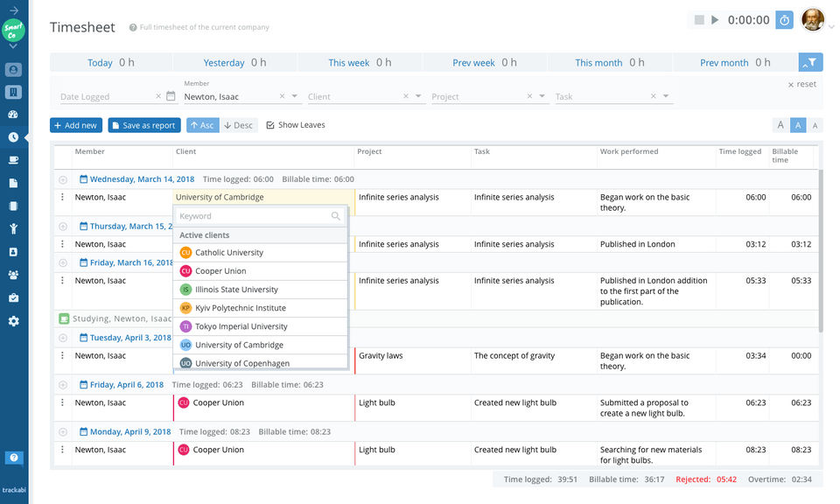The image size is (840, 504).
Task: Expand the sidebar with arrow icon
Action: [14, 10]
